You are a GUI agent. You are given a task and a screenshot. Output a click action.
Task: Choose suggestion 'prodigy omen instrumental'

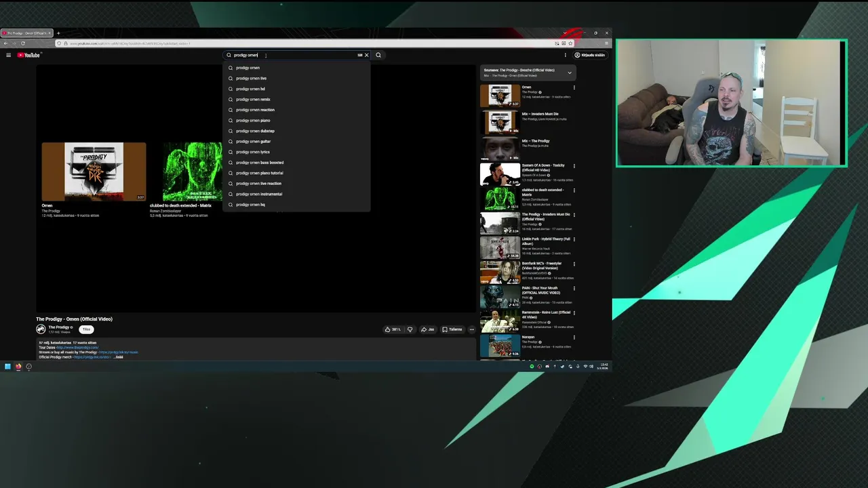pyautogui.click(x=296, y=194)
